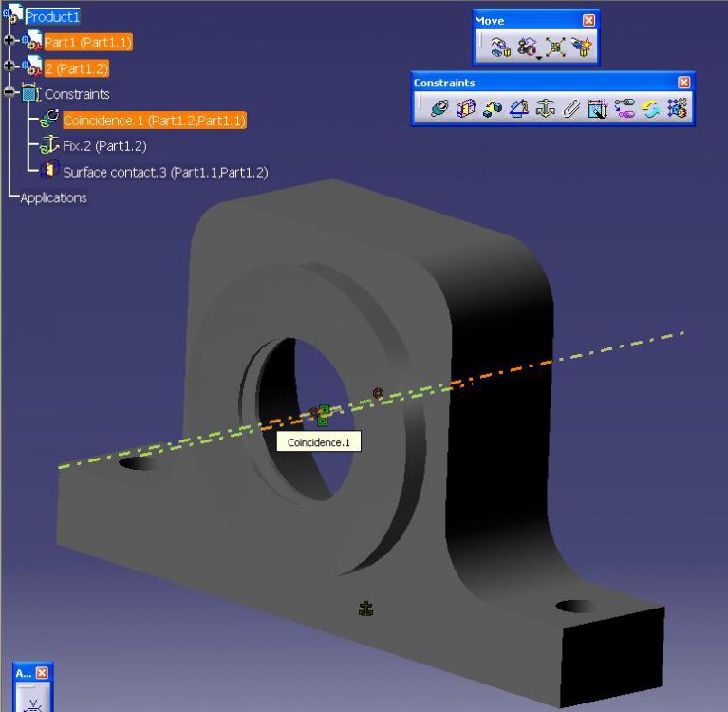Viewport: 728px width, 712px height.
Task: Select the Snap tool in Move toolbar
Action: [x=527, y=47]
